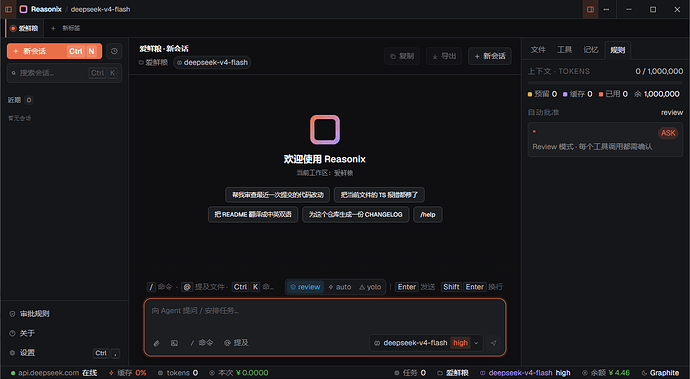690x379 pixels.
Task: Toggle the right panel icon in title bar
Action: tap(590, 9)
